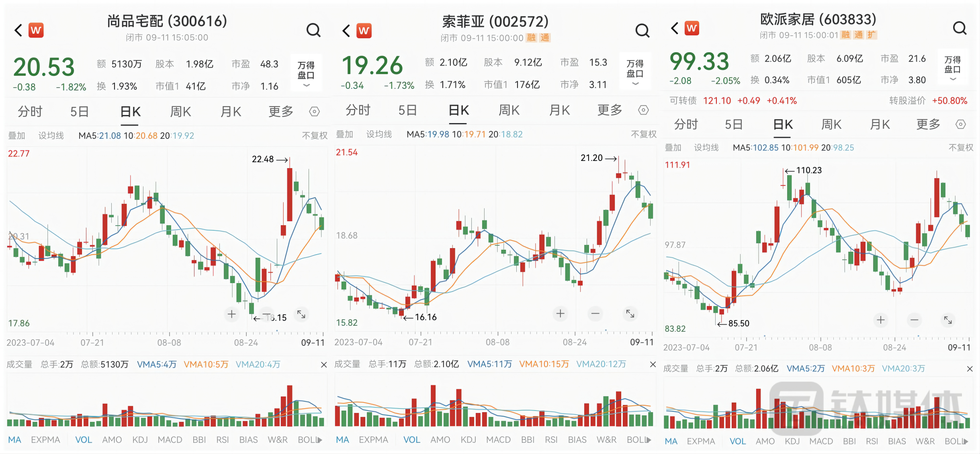
Task: Toggle 叠加 overlay in 索菲亚 chart
Action: click(344, 134)
